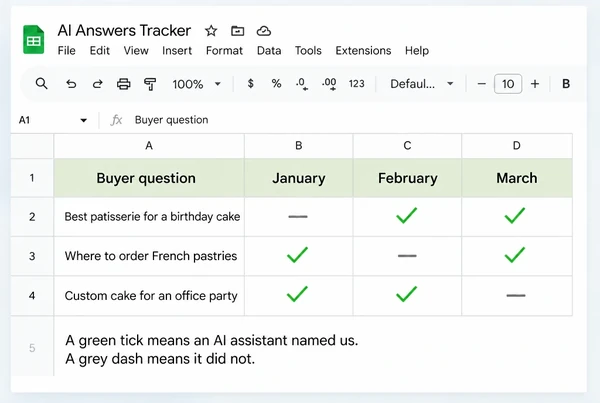
Task: Click January tick for French pastries row
Action: [x=298, y=256]
